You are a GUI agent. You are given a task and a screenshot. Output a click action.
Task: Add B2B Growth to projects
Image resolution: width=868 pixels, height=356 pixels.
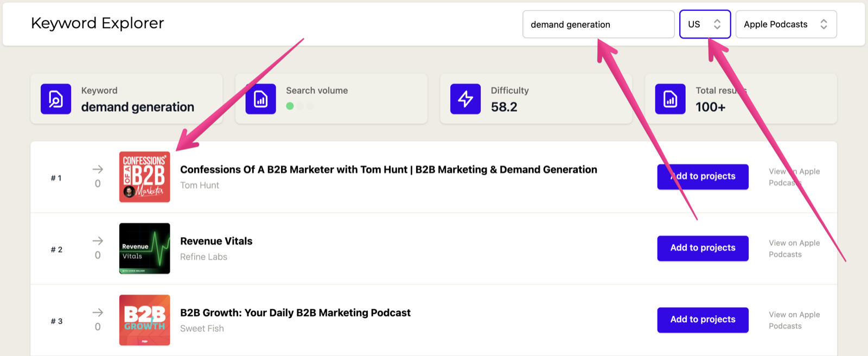703,320
